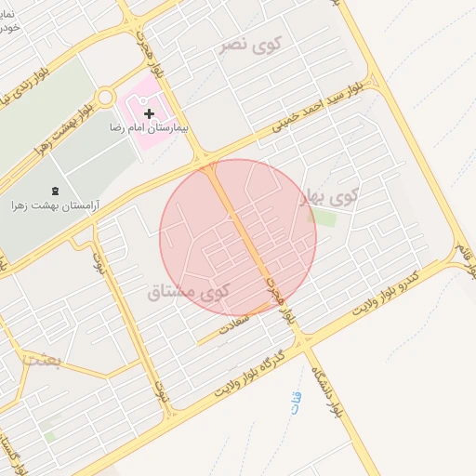The width and height of the screenshot is (476, 476).
Task: Click the بلوار سید احمد خمینی road label
Action: tap(318, 108)
